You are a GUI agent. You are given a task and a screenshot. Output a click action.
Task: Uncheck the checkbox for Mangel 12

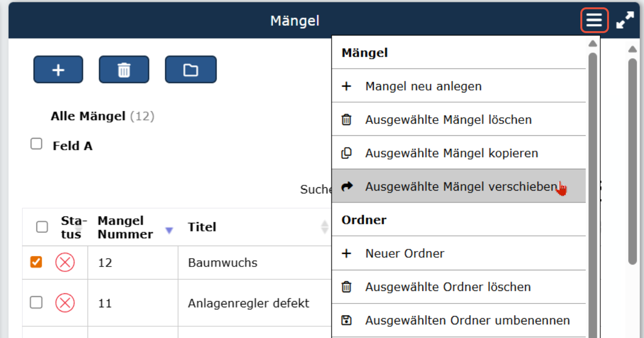[36, 262]
